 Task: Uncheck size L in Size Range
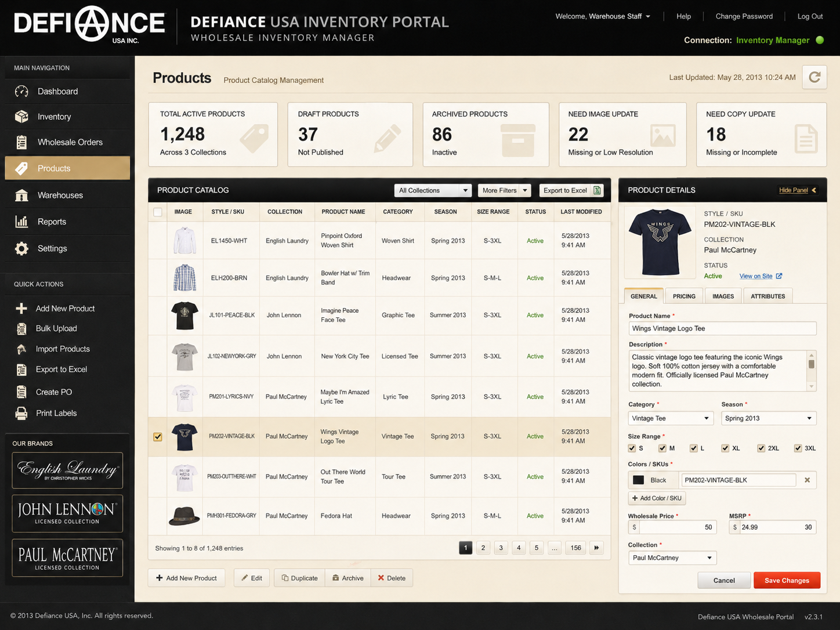click(693, 448)
